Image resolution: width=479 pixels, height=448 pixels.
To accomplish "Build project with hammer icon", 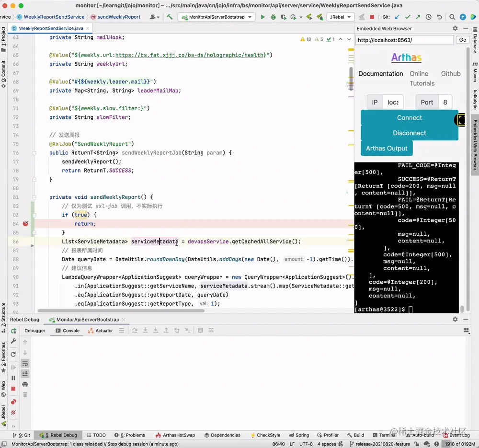I will point(170,17).
